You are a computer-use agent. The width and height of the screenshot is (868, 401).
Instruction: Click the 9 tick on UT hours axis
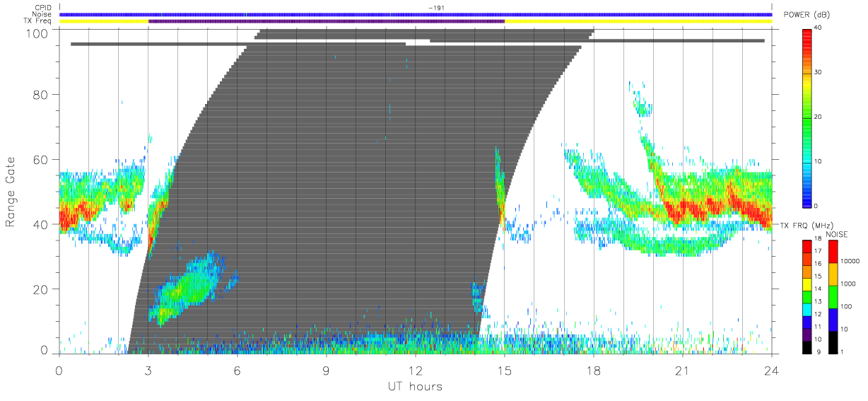point(327,370)
